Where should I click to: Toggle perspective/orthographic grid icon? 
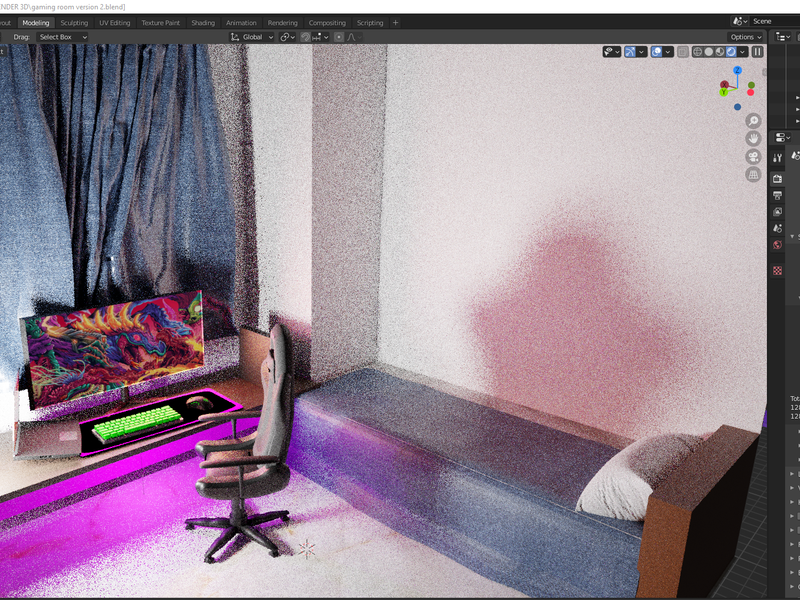point(753,174)
